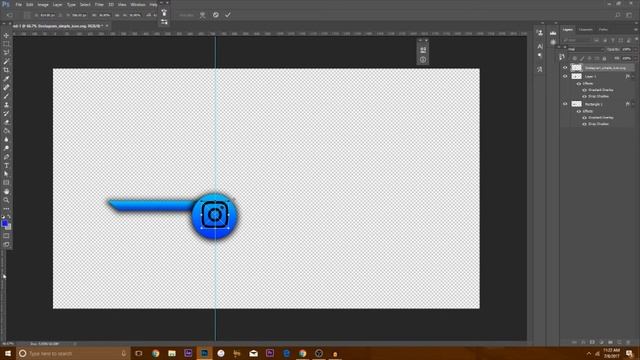Collapse Rectangle 1 effects list arrow
This screenshot has height=360, width=640.
point(633,104)
